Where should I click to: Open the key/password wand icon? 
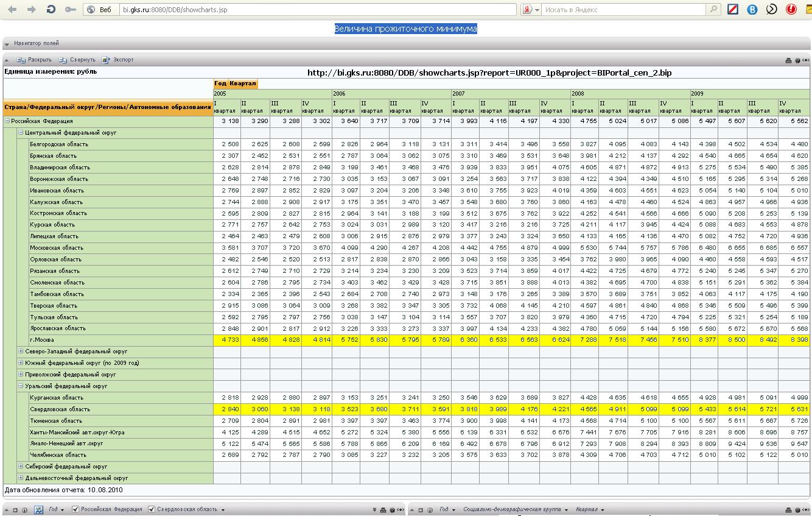(71, 10)
